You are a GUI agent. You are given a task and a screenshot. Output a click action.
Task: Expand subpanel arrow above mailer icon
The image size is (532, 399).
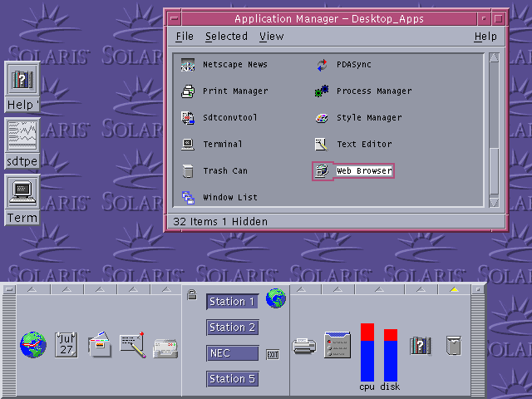click(166, 289)
